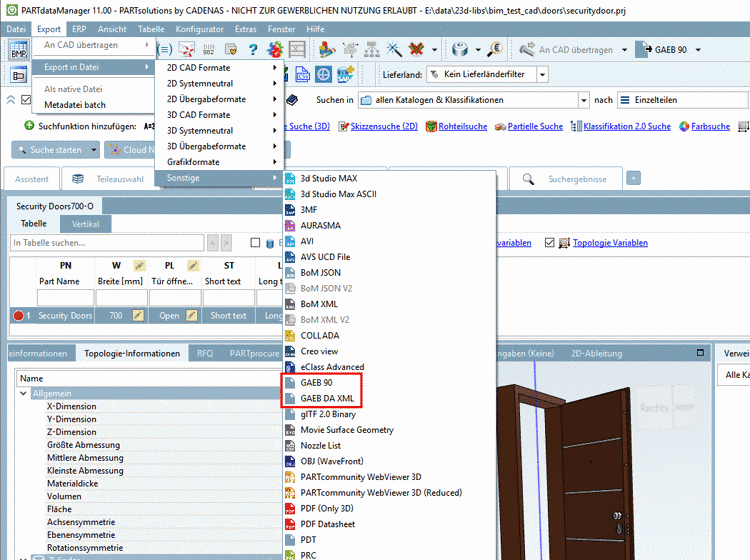This screenshot has height=560, width=750.
Task: Collapse the Allgemein tree group
Action: point(23,393)
